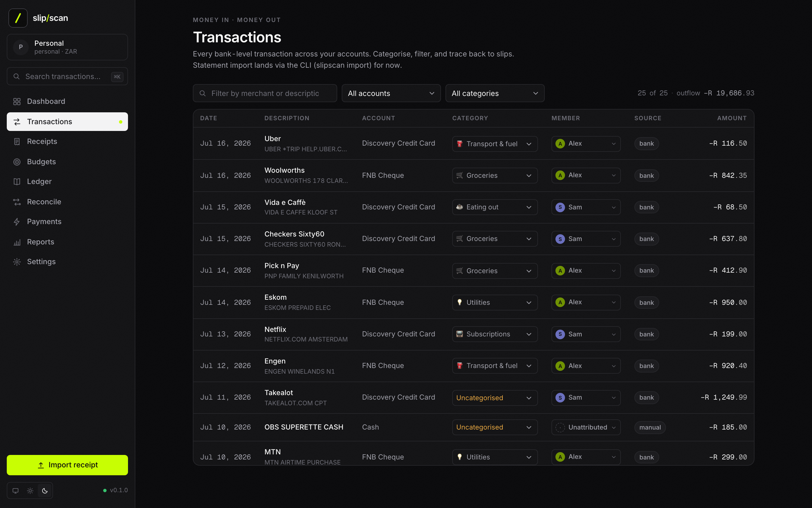Viewport: 812px width, 508px height.
Task: Click the Unattributed dashed circle icon
Action: (560, 427)
